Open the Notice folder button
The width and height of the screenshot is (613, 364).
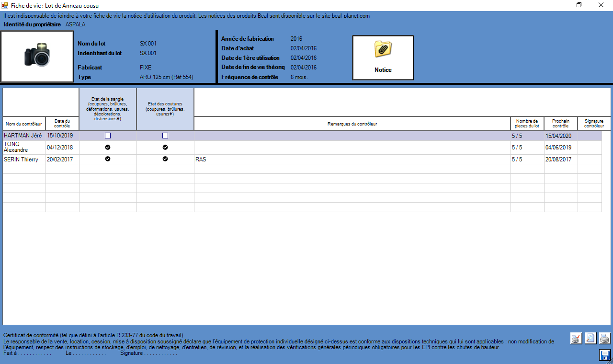[383, 57]
